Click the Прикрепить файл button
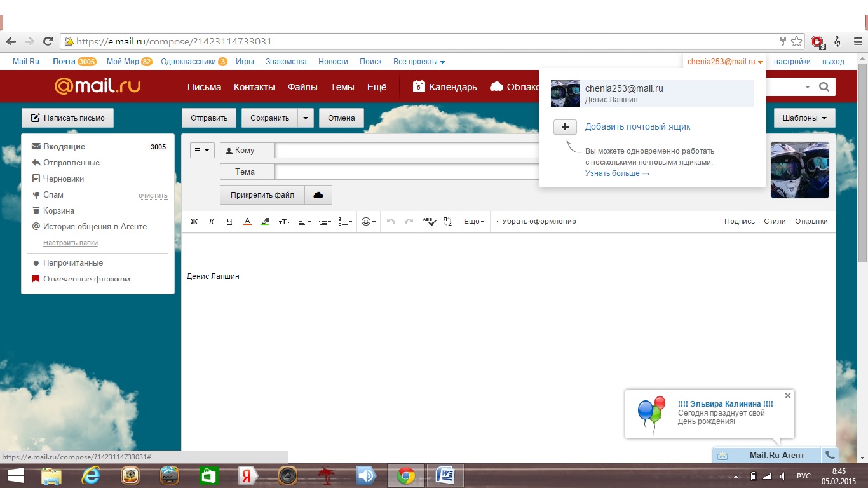Image resolution: width=868 pixels, height=488 pixels. tap(262, 195)
